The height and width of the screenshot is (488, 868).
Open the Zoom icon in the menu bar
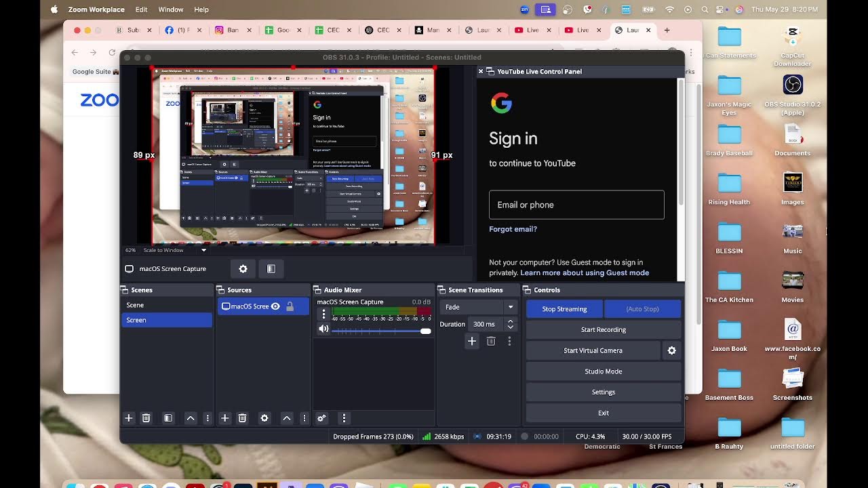click(x=525, y=9)
